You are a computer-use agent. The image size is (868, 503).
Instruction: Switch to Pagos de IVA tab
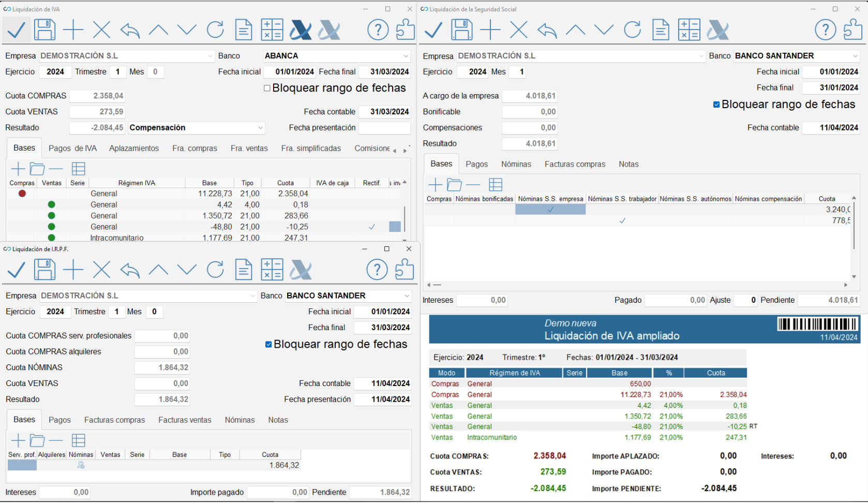point(72,149)
